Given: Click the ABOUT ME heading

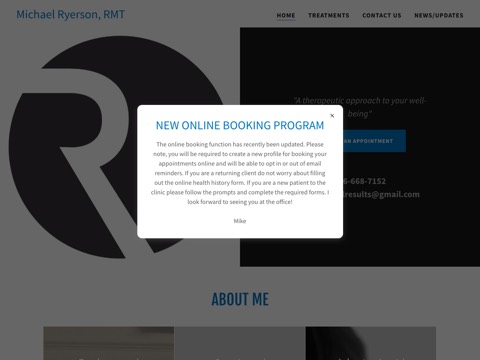Looking at the screenshot, I should (x=240, y=299).
